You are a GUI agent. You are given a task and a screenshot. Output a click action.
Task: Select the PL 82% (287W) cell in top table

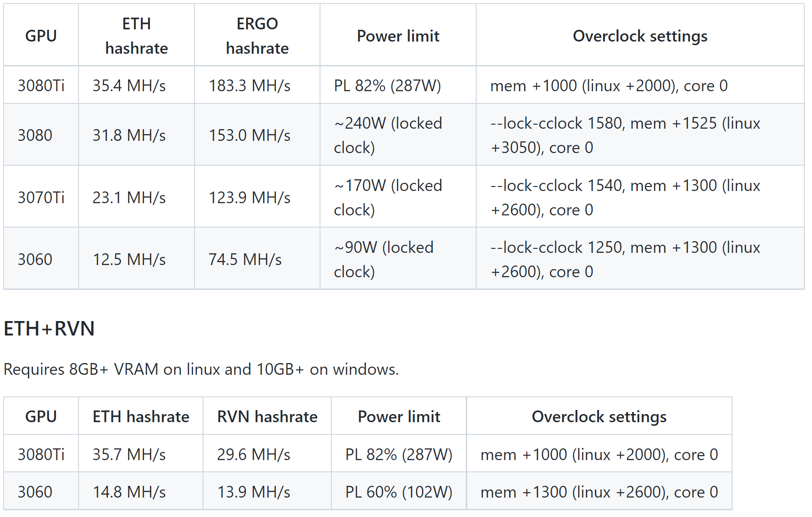click(398, 85)
